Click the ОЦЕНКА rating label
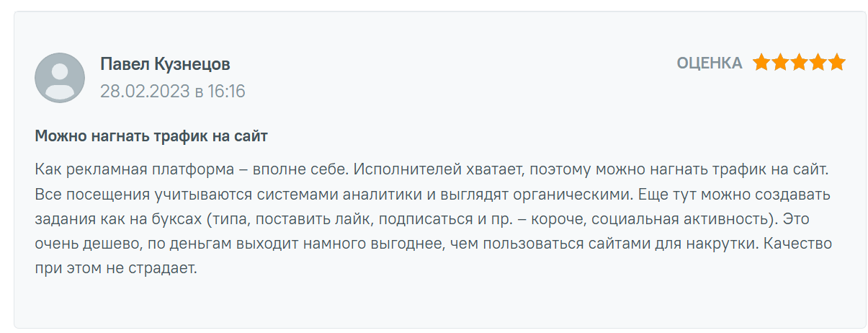The height and width of the screenshot is (333, 868). point(709,63)
